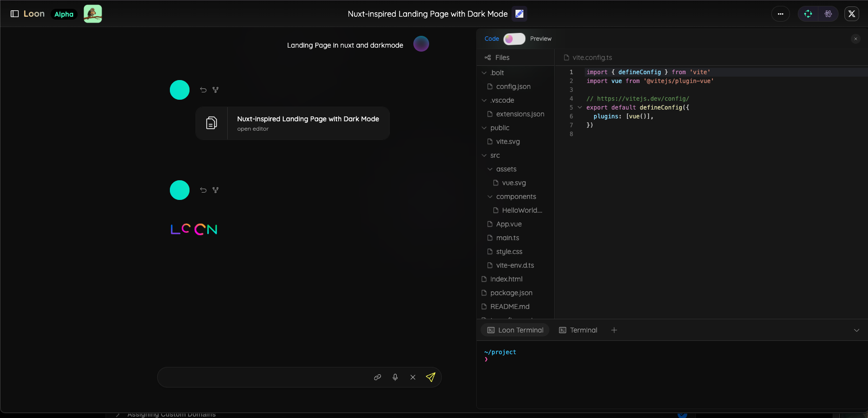Click the paper-plane send icon
868x418 pixels.
(431, 377)
